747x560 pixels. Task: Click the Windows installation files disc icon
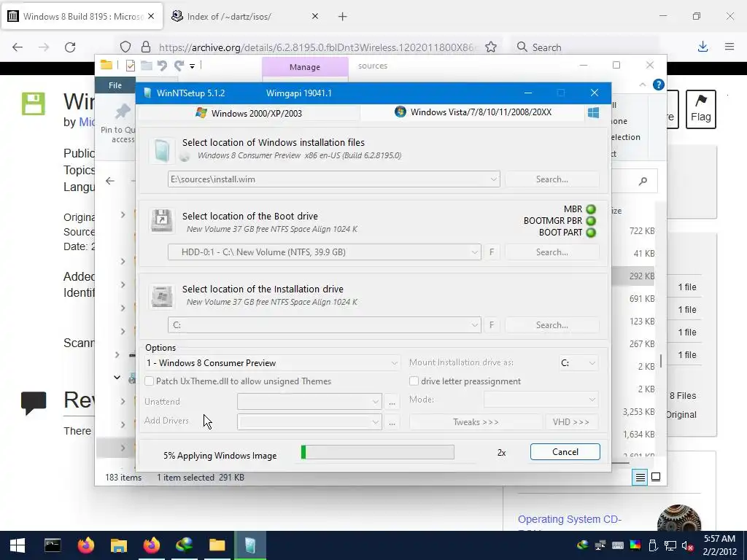[x=161, y=150]
